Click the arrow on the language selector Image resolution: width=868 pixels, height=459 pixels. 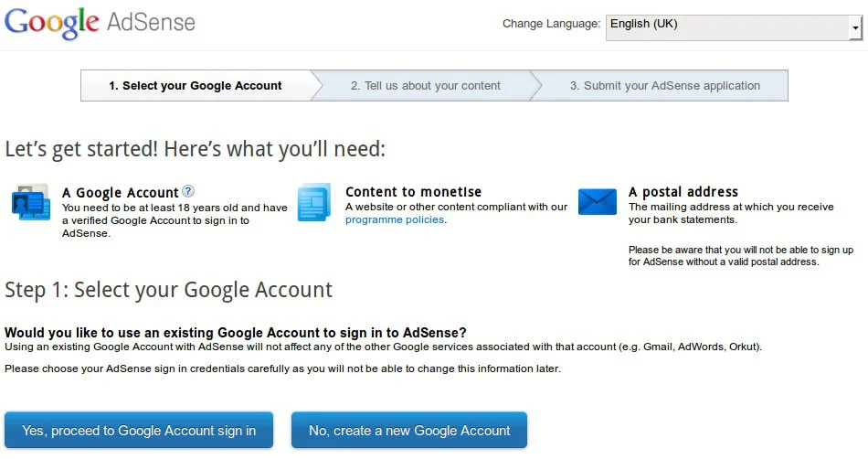855,29
